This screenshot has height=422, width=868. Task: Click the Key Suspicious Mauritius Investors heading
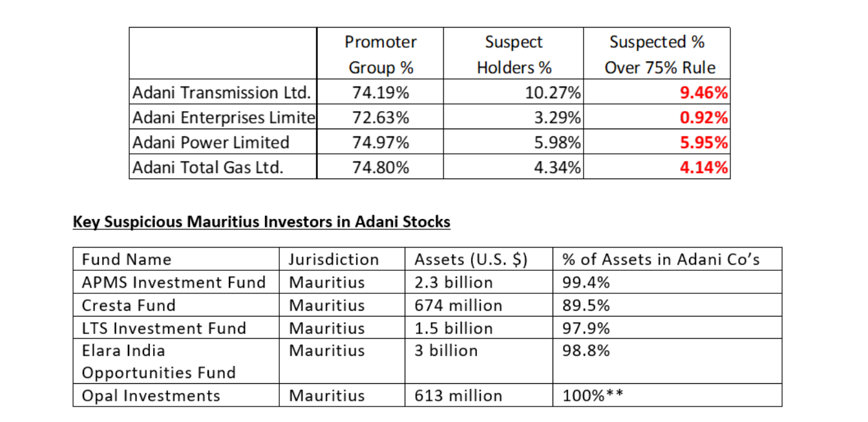click(261, 222)
